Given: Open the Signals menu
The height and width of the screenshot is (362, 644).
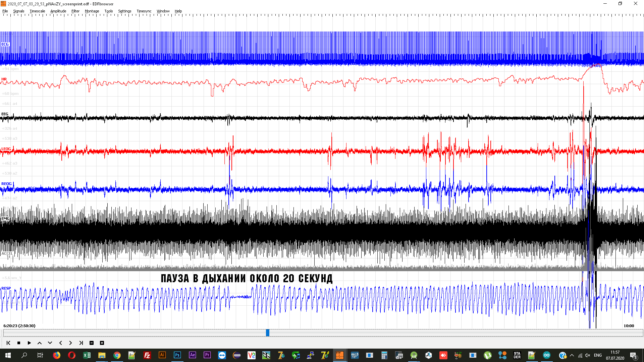Looking at the screenshot, I should pos(19,11).
